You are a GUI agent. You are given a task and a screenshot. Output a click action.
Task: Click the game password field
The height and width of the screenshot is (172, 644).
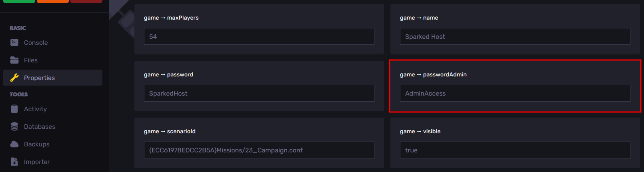(259, 93)
